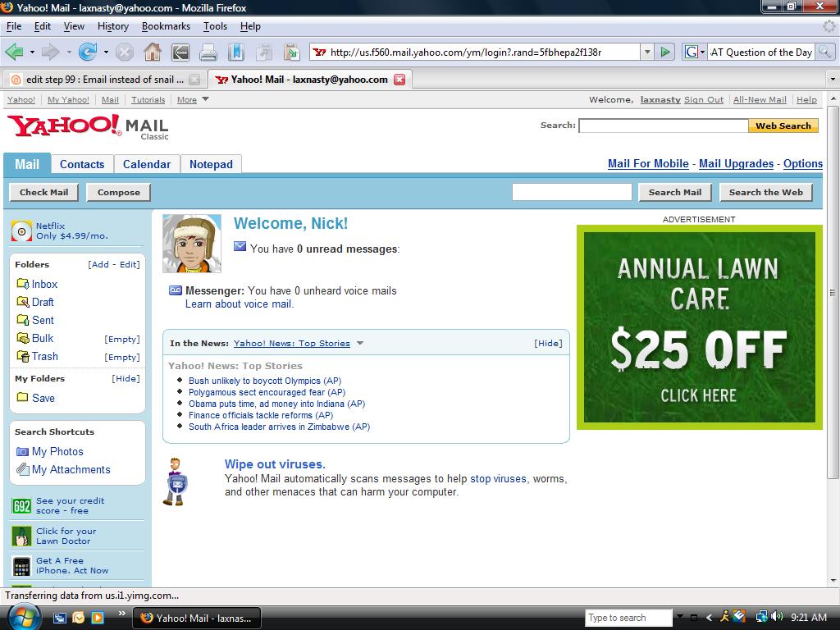This screenshot has width=840, height=630.
Task: Click 'Learn about voice mail' link
Action: (x=240, y=304)
